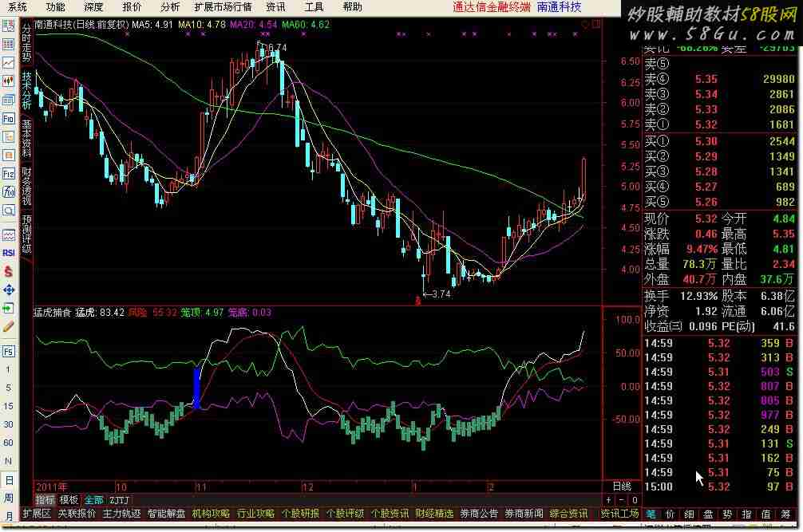This screenshot has height=532, width=803.
Task: Click the blue four-arrow move icon
Action: click(x=8, y=290)
